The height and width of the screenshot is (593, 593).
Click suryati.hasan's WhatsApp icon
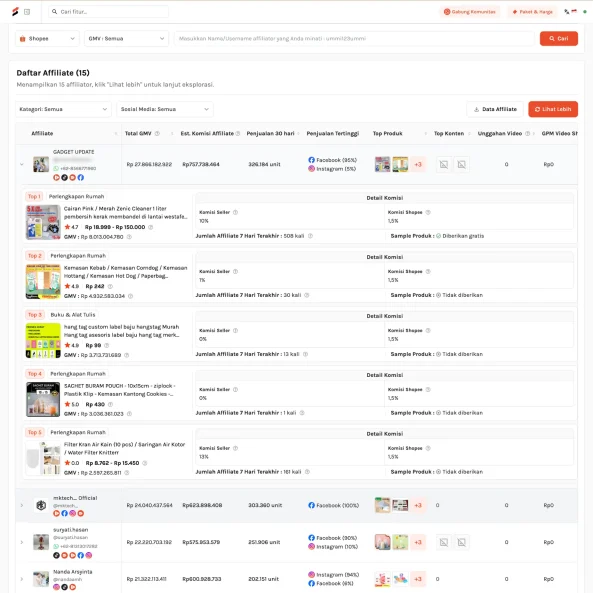point(56,546)
